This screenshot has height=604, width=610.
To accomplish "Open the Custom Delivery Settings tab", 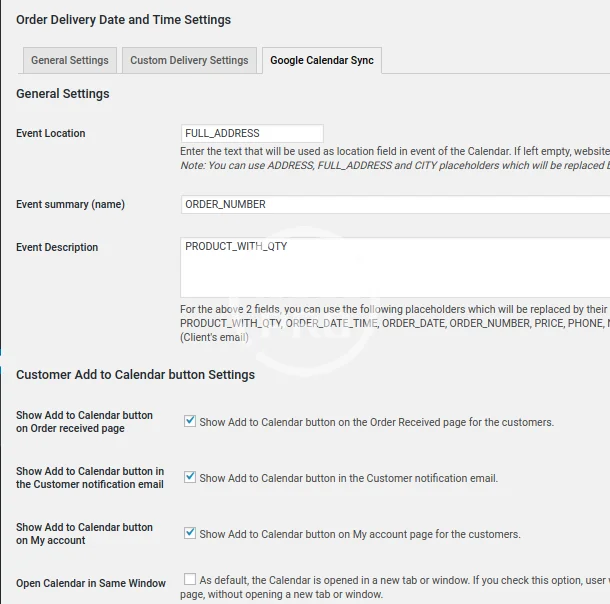I will click(x=189, y=60).
